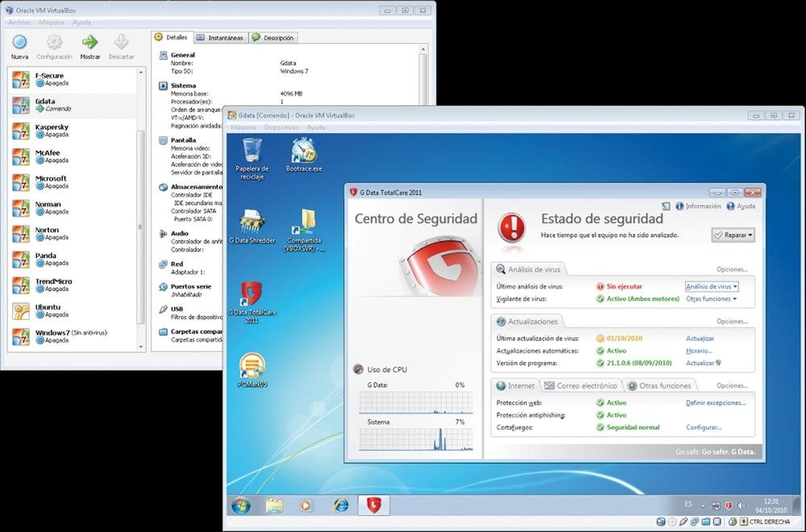Select G Data TotalCare 2011 desktop icon
Image resolution: width=806 pixels, height=532 pixels.
click(x=251, y=302)
